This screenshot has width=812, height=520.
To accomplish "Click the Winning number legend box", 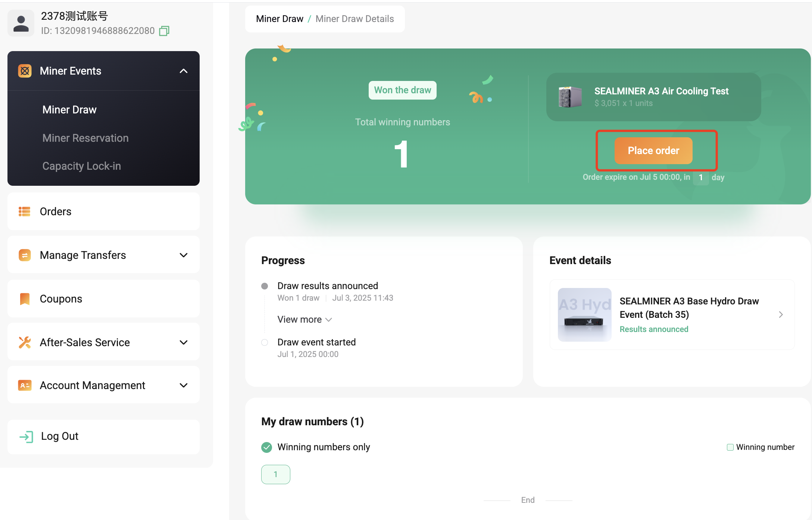I will click(x=730, y=447).
